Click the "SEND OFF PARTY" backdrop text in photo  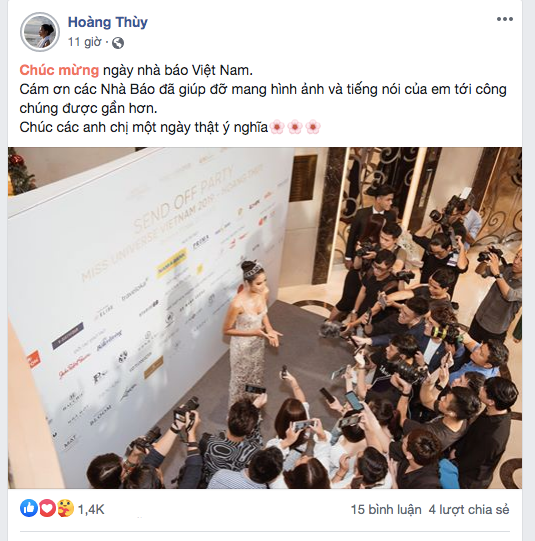tap(183, 199)
